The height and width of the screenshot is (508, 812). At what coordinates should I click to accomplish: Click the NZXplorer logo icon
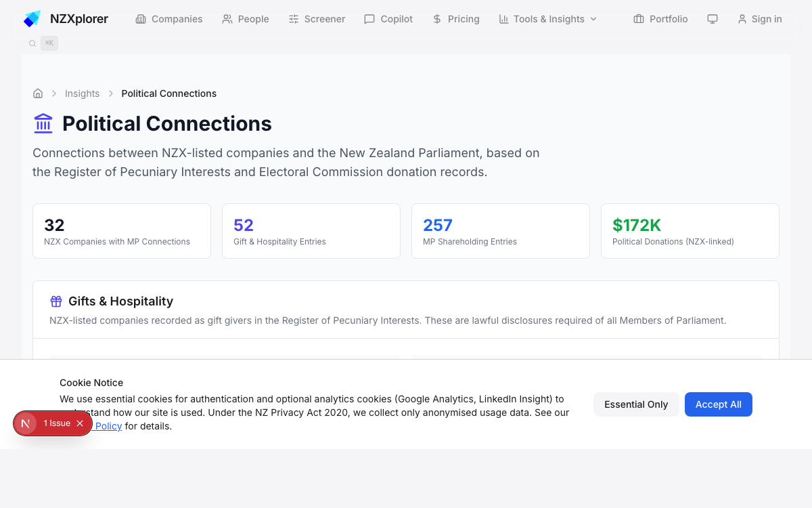[32, 19]
